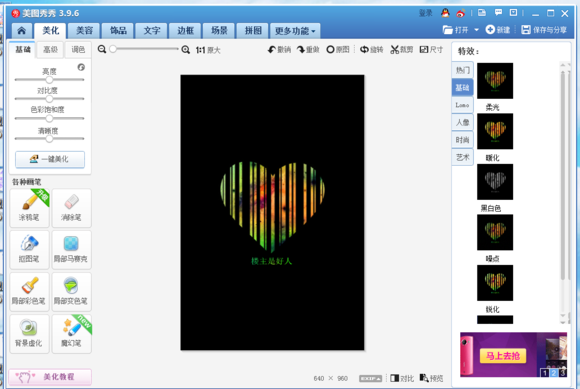
Task: Select the 局部彩色笔 tool
Action: coord(29,292)
